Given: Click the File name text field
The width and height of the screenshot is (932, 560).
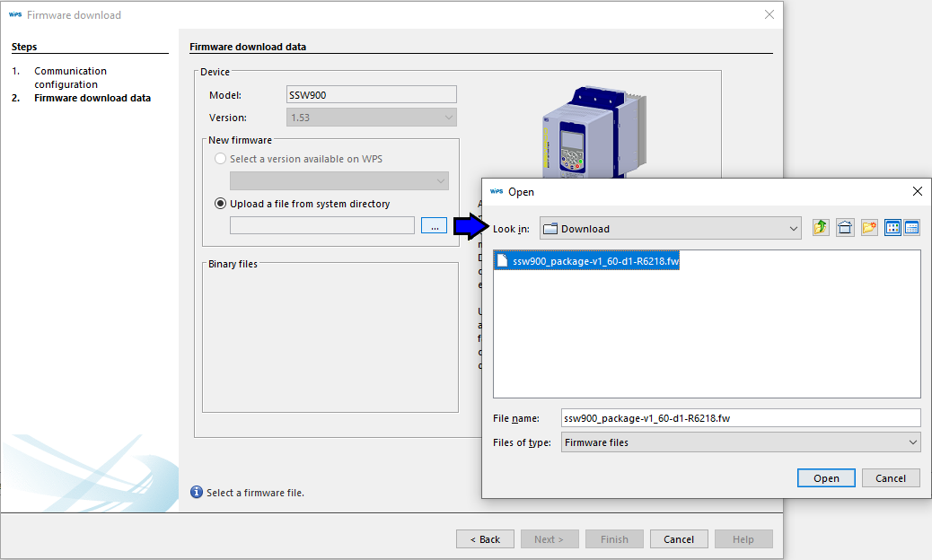Looking at the screenshot, I should pyautogui.click(x=740, y=417).
